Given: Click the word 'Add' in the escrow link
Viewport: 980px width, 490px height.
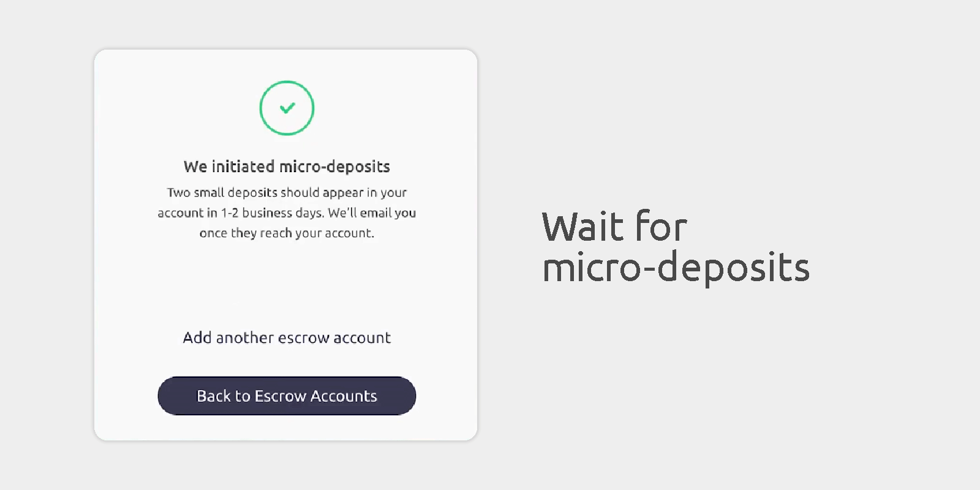Looking at the screenshot, I should point(197,337).
